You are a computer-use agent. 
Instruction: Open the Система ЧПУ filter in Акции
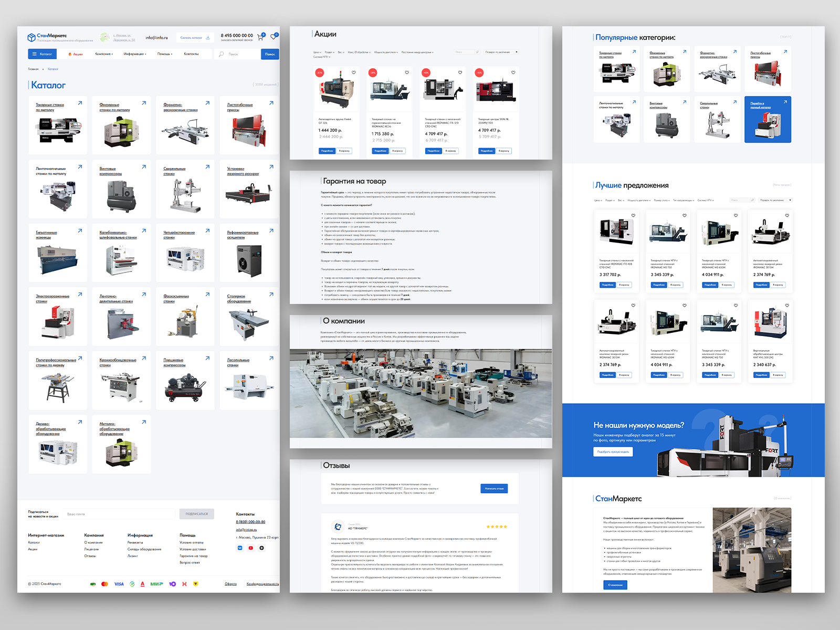point(322,57)
